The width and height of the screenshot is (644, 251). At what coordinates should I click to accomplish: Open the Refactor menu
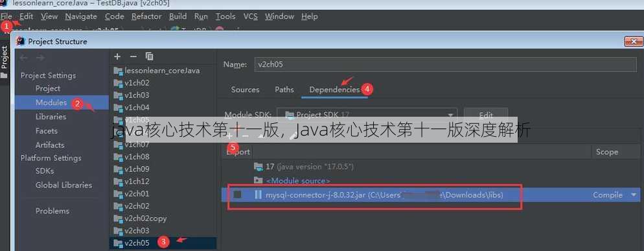coord(146,16)
